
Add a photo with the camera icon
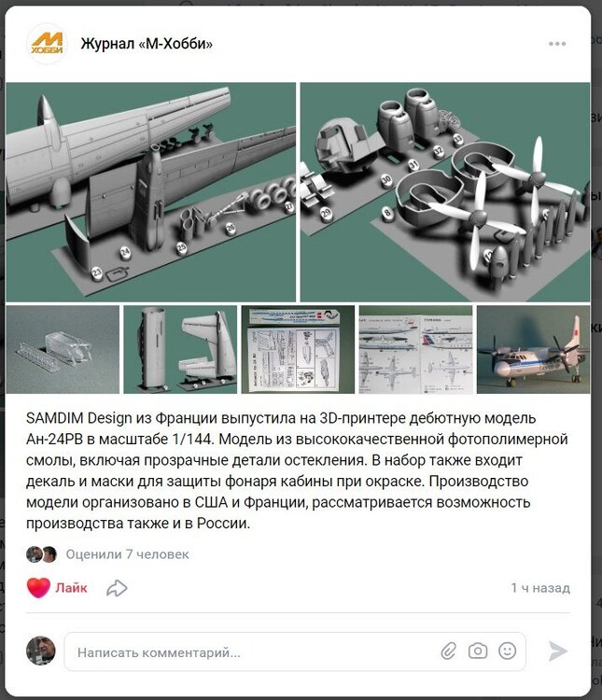point(478,651)
